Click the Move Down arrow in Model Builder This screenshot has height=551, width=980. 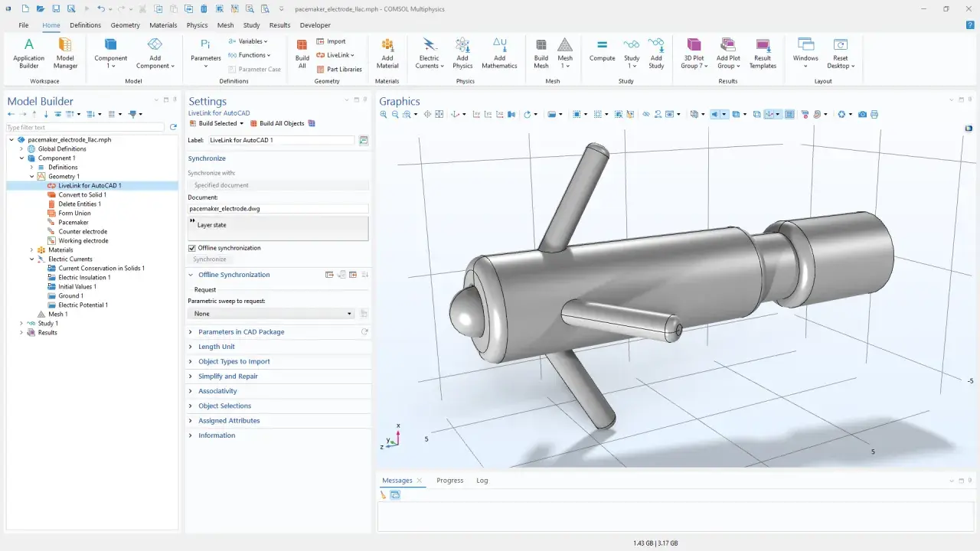(x=46, y=114)
